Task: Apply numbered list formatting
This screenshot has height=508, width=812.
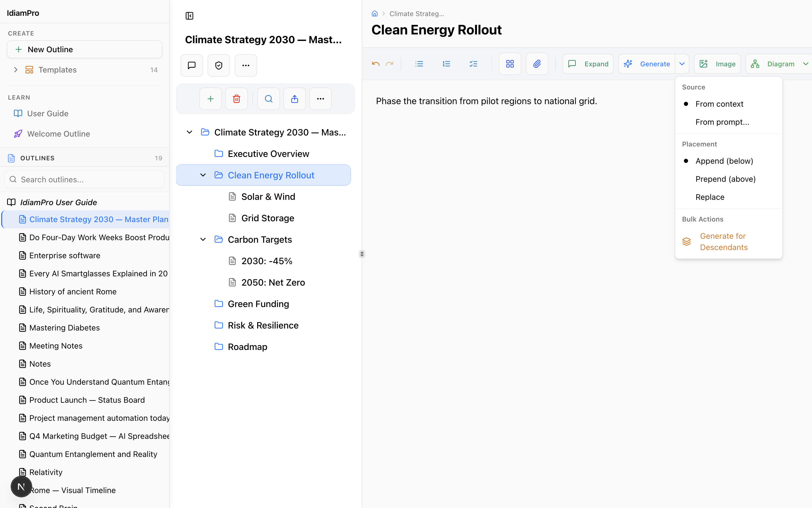Action: point(446,64)
